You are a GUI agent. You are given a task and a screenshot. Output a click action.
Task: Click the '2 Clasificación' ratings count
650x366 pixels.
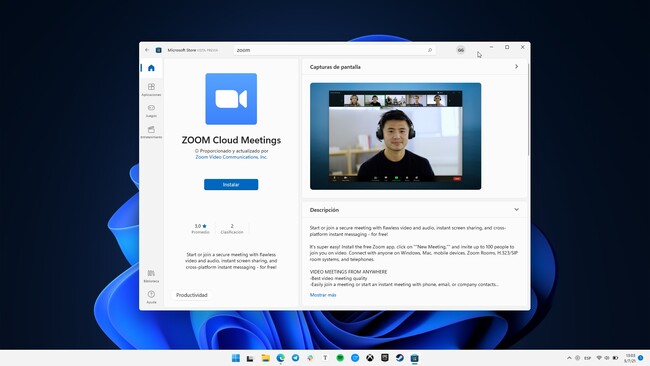(x=232, y=228)
